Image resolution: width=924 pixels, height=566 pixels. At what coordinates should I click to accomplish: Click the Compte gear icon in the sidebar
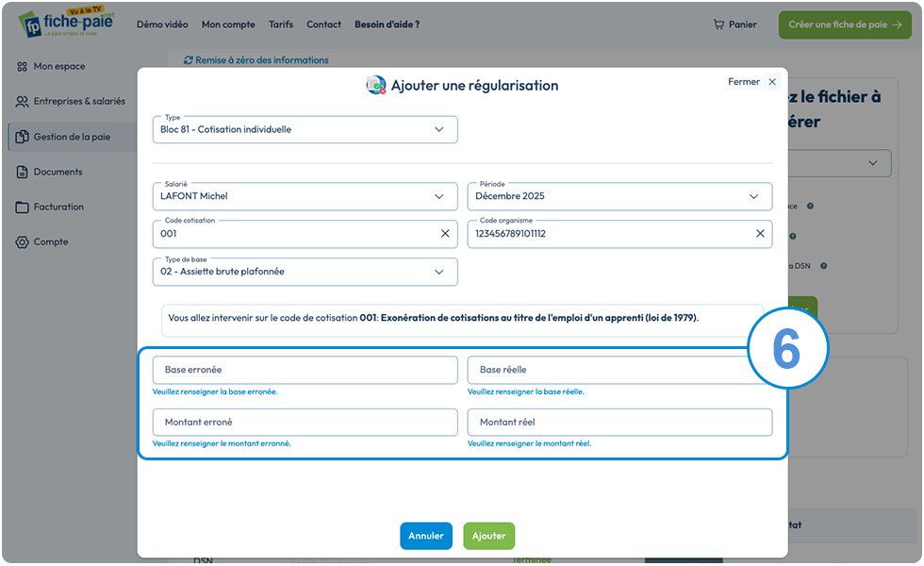[x=22, y=242]
